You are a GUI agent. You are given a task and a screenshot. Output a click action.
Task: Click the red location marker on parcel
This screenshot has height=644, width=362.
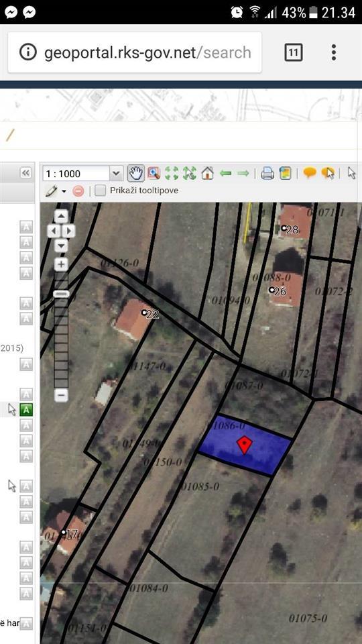(245, 444)
